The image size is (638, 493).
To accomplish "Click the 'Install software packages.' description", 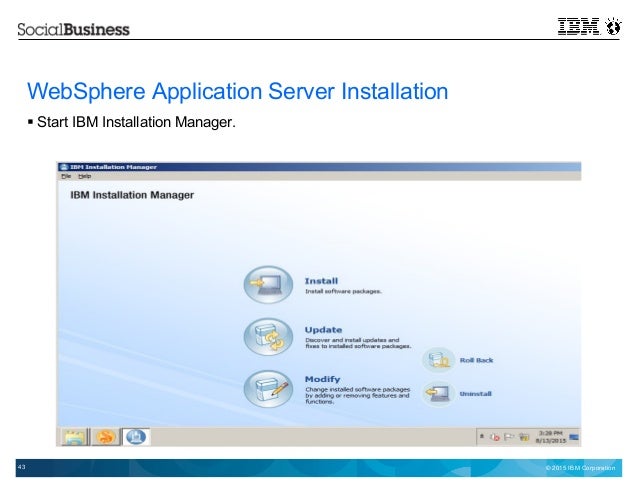I will coord(343,291).
